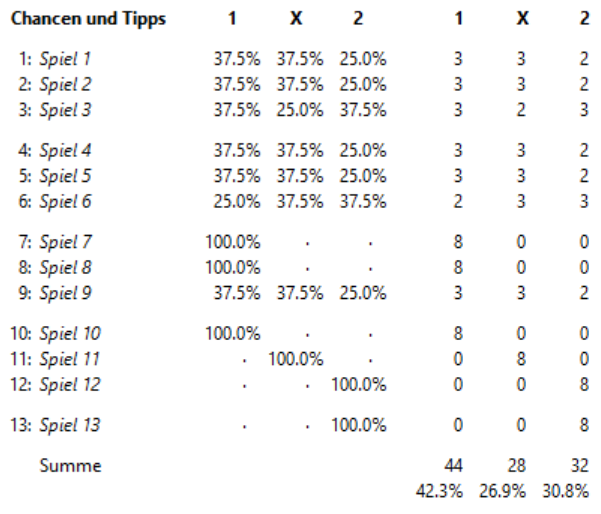This screenshot has width=601, height=514.
Task: Click 25.0% home chance for Spiel 6
Action: point(237,202)
